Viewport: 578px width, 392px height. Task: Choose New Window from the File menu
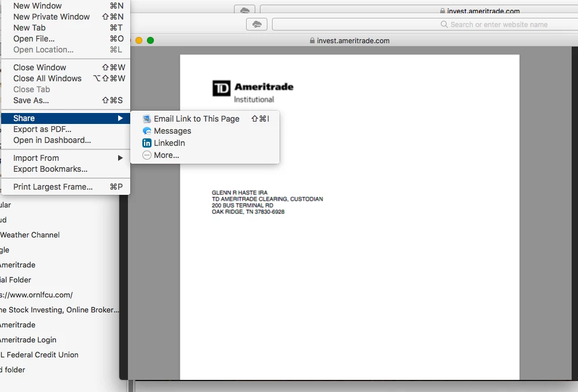click(x=66, y=6)
